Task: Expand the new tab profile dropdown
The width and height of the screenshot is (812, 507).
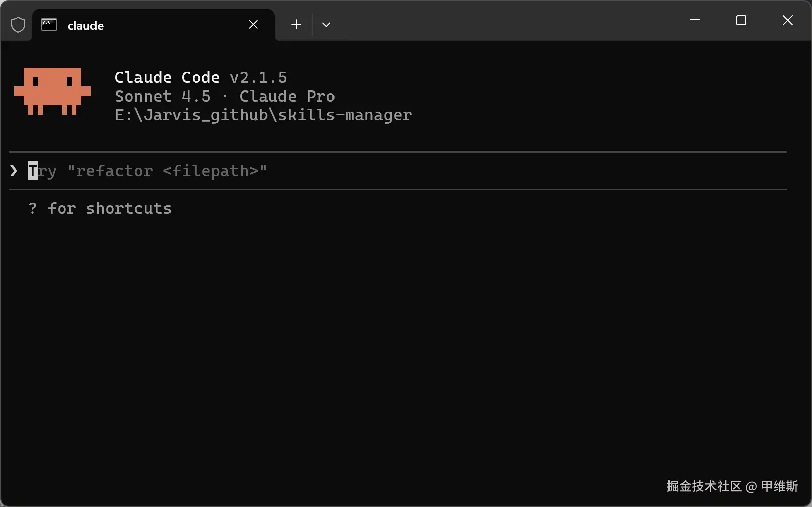Action: (x=326, y=25)
